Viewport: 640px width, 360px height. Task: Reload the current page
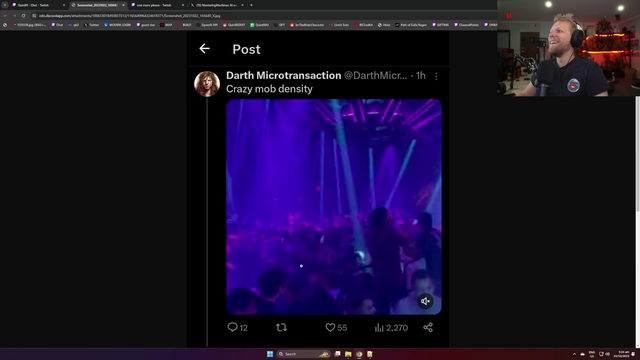coord(23,16)
